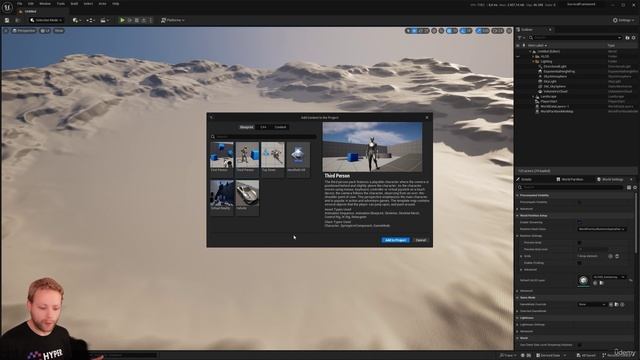
Task: Open the GameMode Override dropdown
Action: point(592,304)
